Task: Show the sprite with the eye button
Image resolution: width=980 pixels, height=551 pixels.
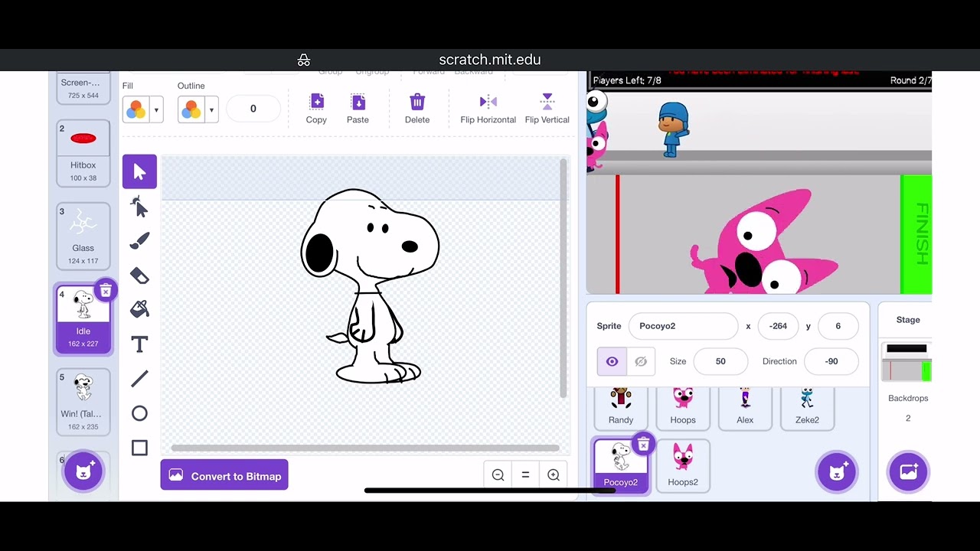Action: tap(612, 361)
